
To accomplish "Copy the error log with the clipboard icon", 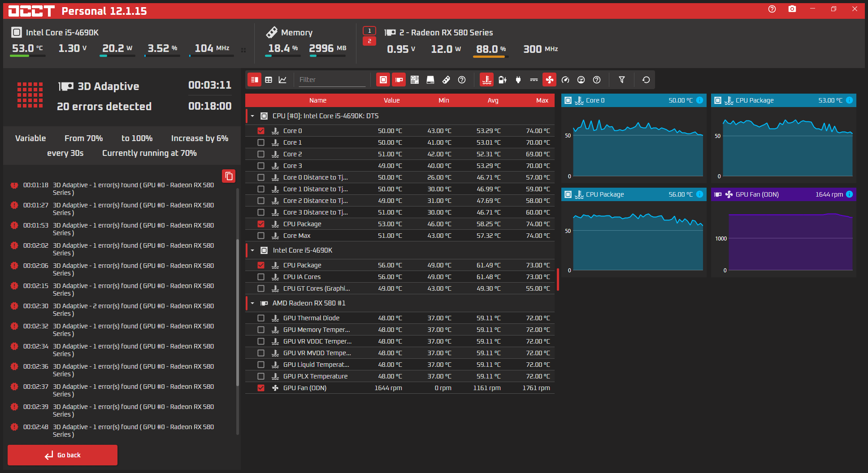I will 229,176.
